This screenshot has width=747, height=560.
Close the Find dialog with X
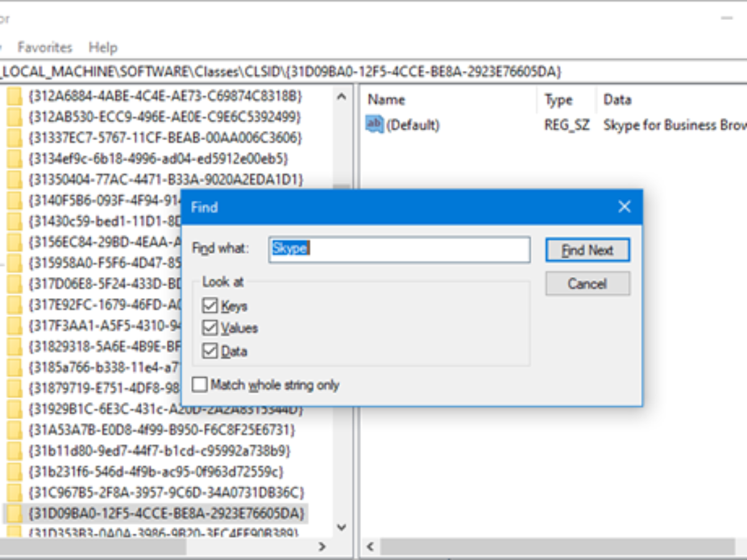pyautogui.click(x=624, y=207)
